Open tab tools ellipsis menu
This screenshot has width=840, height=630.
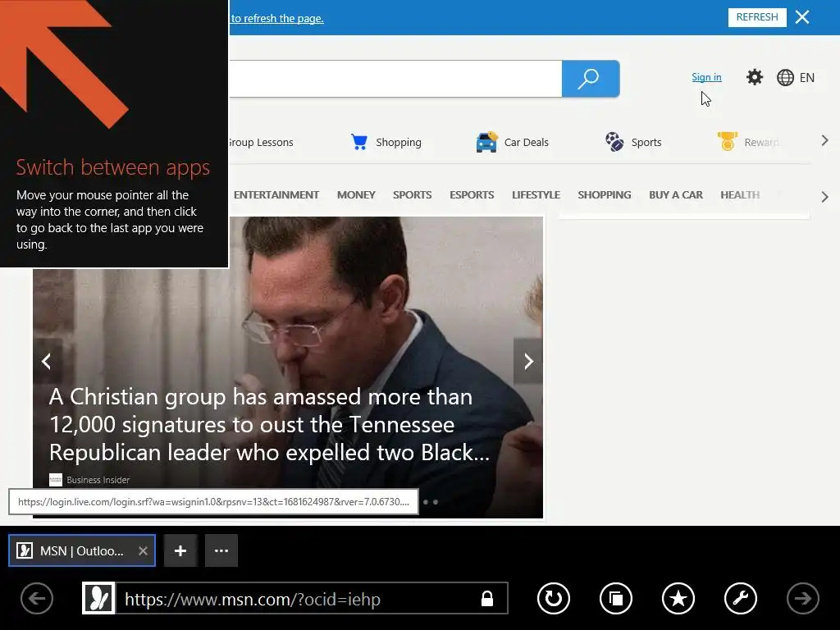(221, 550)
